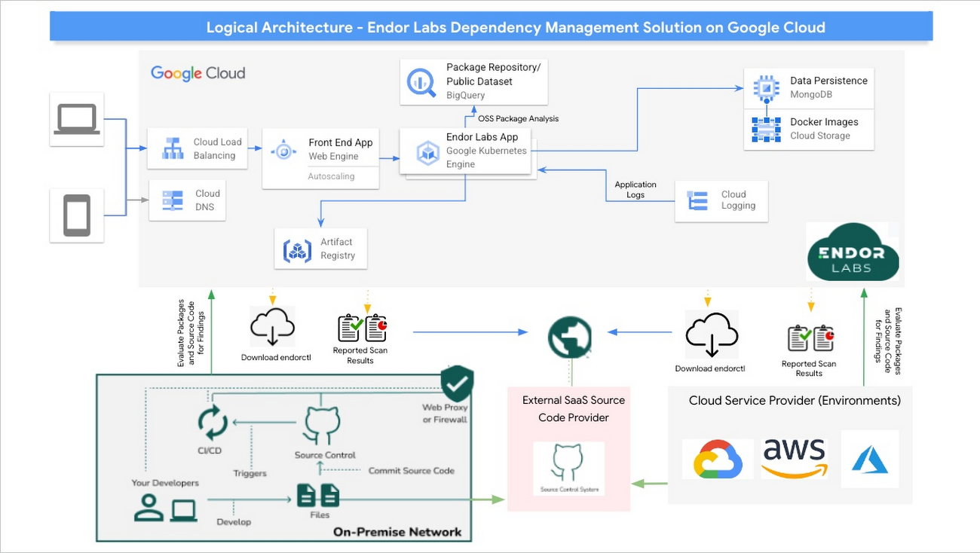Click the 'Cloud Logging' label
980x553 pixels.
[738, 200]
